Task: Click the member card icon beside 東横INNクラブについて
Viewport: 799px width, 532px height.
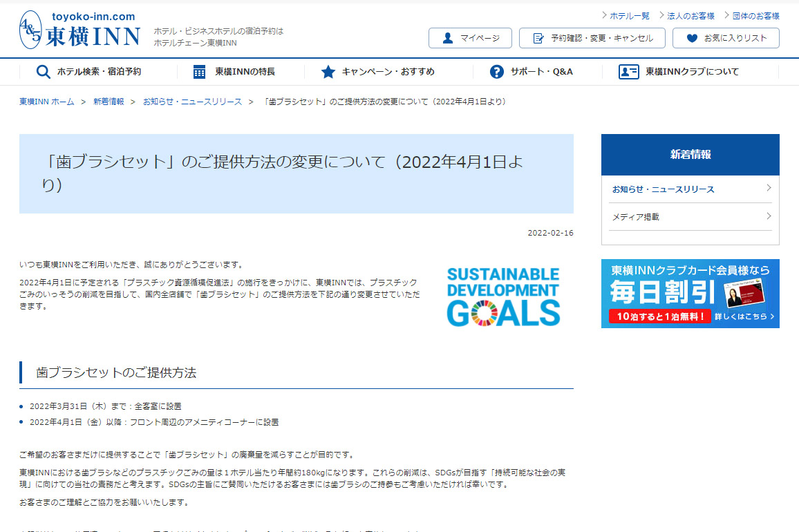Action: point(628,71)
